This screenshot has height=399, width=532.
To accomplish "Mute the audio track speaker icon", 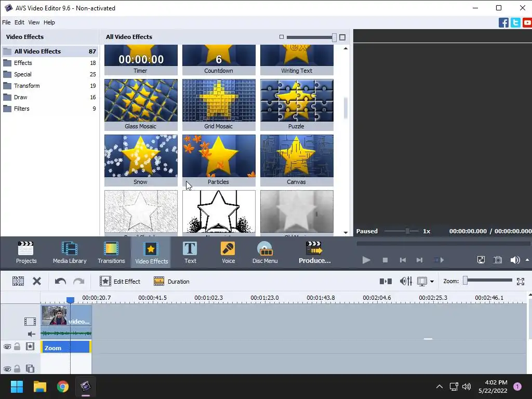I will point(32,334).
